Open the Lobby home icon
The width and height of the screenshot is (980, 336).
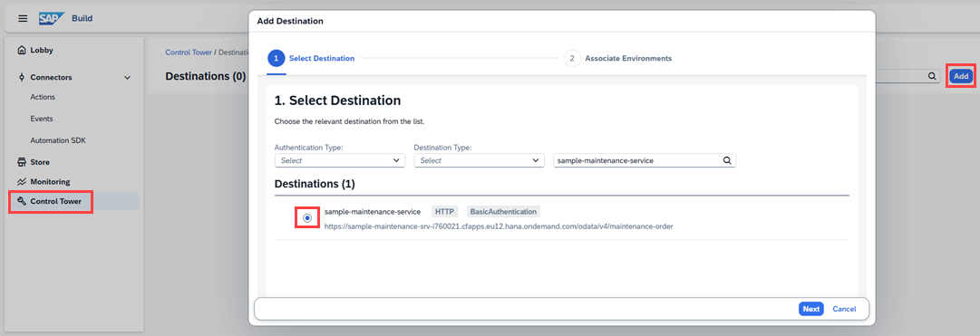click(x=22, y=50)
